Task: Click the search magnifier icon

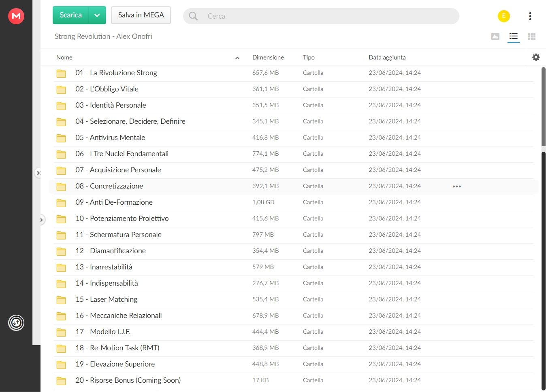Action: click(193, 16)
